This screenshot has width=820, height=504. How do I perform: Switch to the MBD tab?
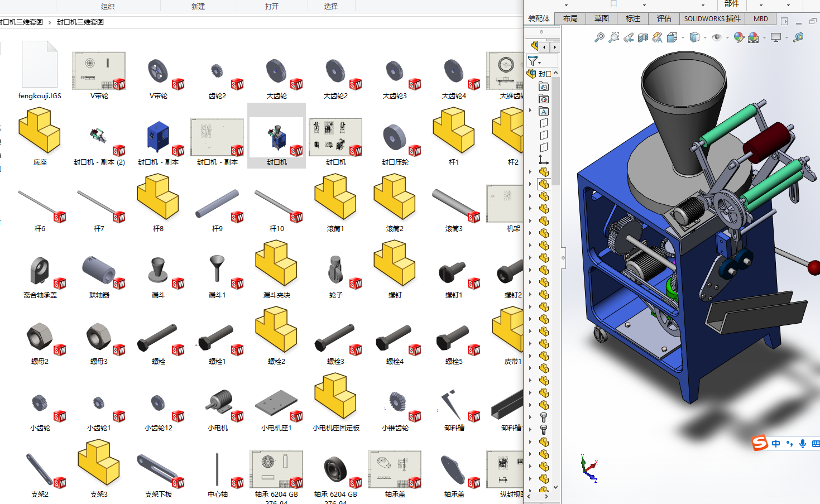click(761, 18)
